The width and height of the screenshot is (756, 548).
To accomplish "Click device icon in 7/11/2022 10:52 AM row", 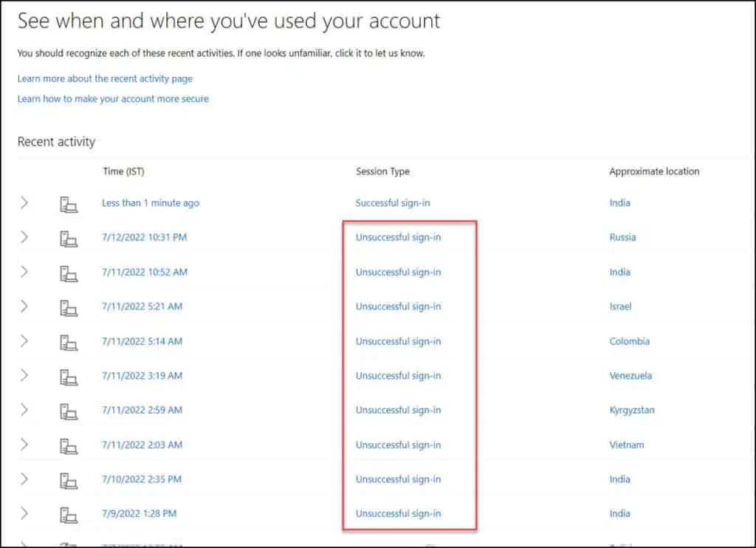I will coord(69,273).
